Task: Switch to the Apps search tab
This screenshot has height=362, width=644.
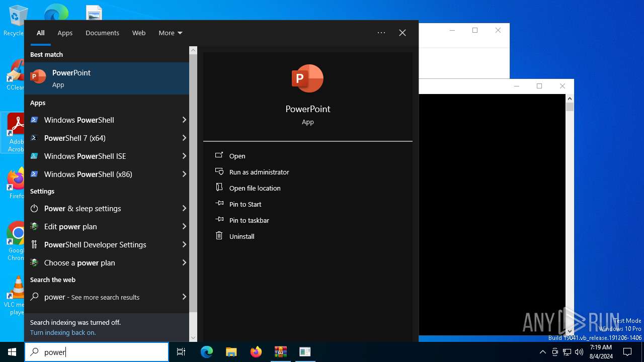Action: click(65, 33)
